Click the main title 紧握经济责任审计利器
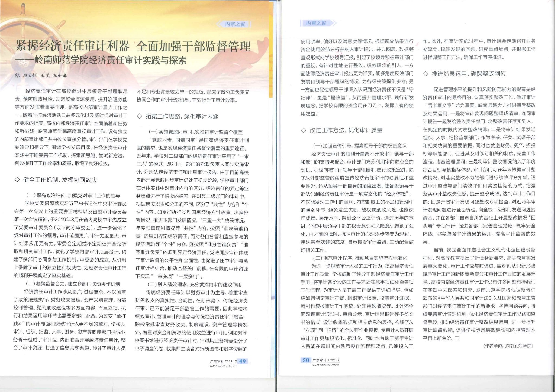The width and height of the screenshot is (555, 392). [73, 46]
